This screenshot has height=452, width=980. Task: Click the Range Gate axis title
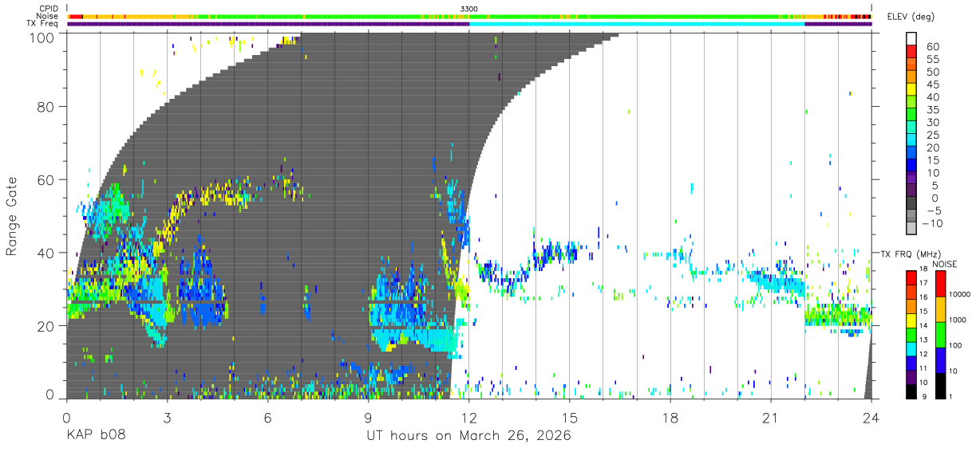(13, 216)
